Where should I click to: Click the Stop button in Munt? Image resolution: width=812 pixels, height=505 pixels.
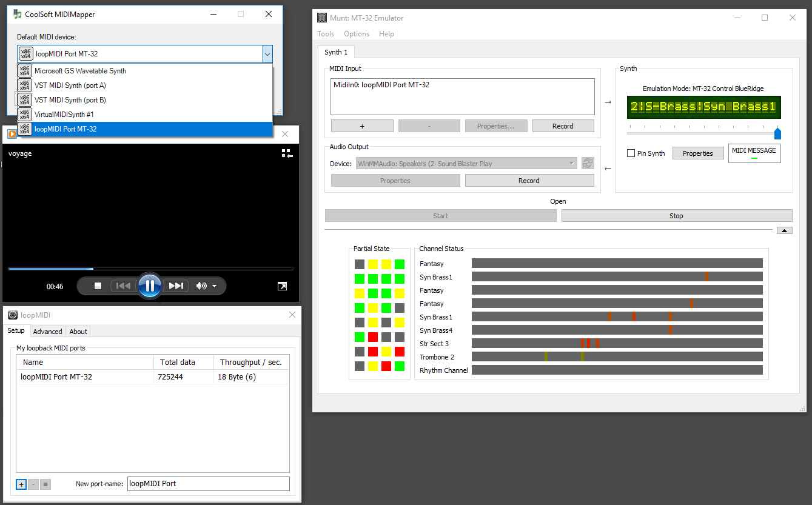click(676, 216)
